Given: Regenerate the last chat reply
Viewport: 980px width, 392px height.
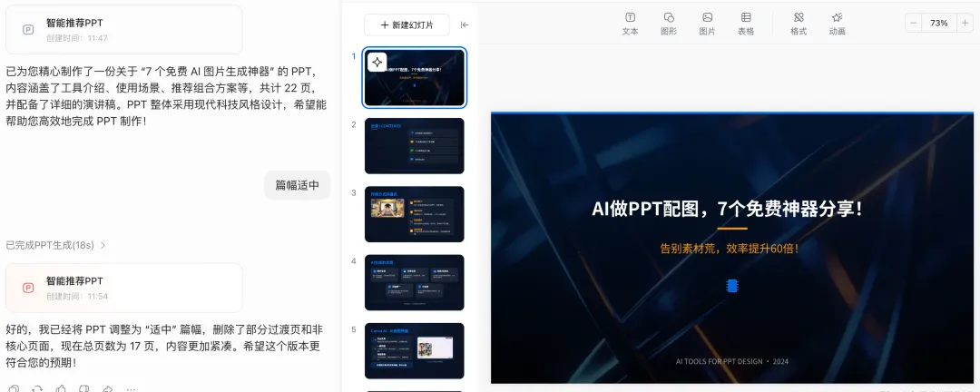Looking at the screenshot, I should coord(37,389).
